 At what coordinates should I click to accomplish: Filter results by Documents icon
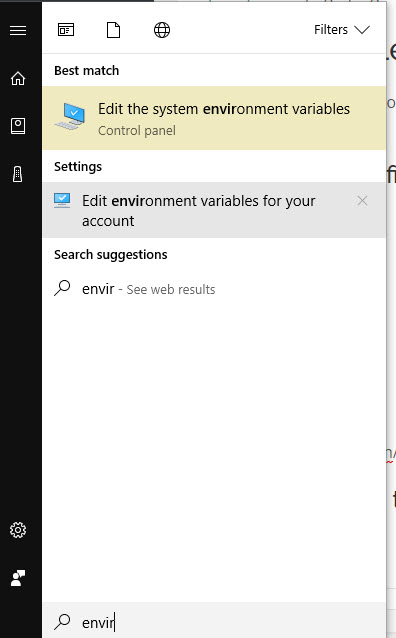[114, 30]
